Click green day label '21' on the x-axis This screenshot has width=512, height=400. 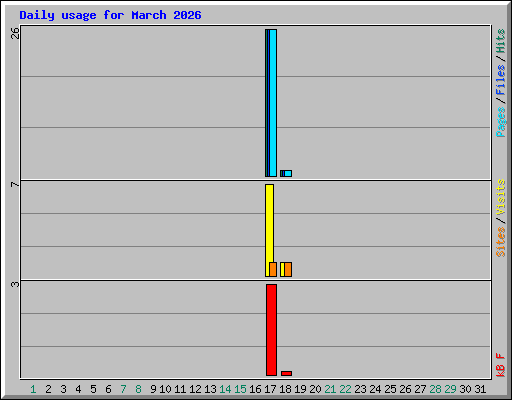click(x=330, y=389)
